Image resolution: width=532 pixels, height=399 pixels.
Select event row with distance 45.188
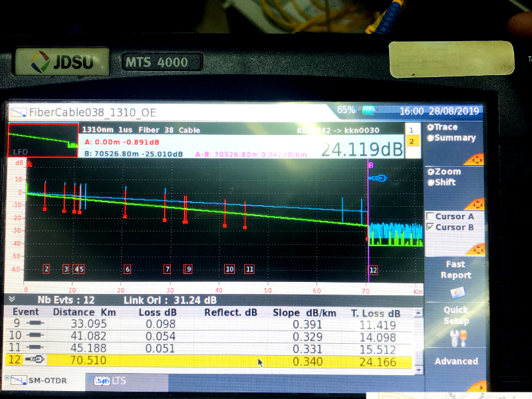tap(209, 348)
